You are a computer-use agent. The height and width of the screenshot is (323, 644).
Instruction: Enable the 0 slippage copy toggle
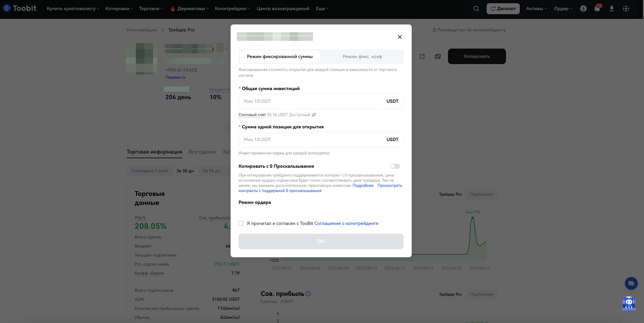coord(395,166)
